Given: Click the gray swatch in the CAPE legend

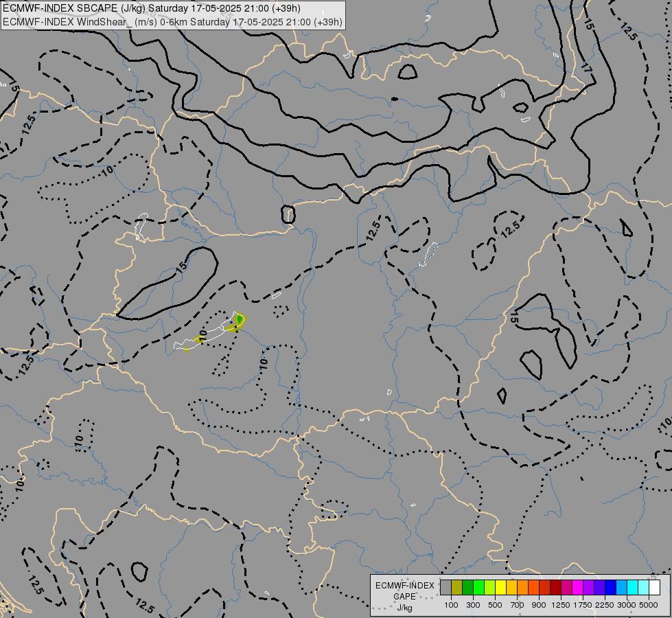Looking at the screenshot, I should click(445, 588).
